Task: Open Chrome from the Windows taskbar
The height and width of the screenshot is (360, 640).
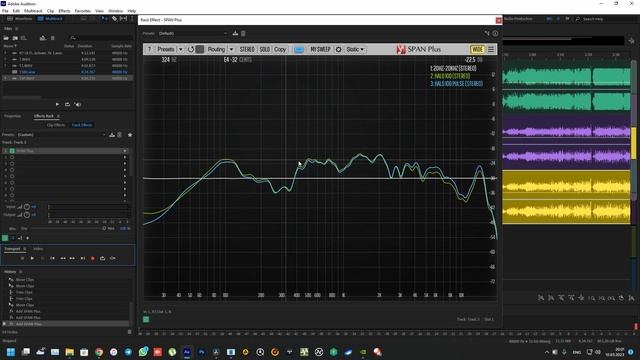Action: click(99, 352)
